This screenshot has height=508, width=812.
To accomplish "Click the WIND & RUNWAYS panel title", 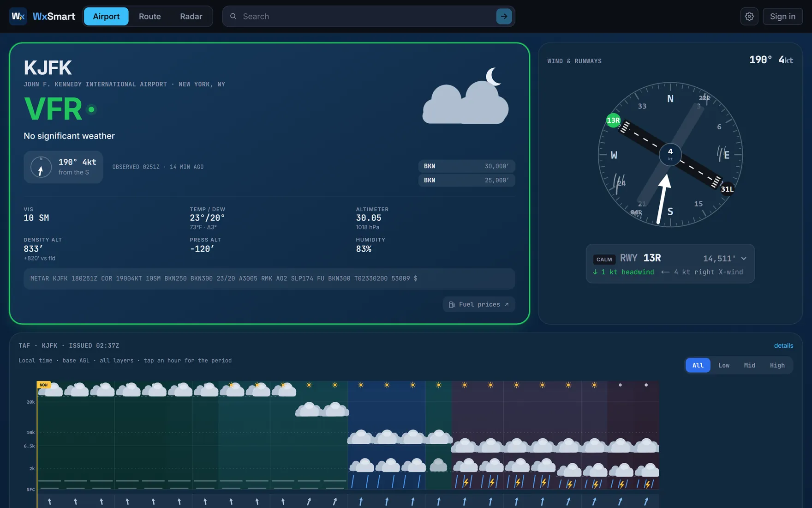I will point(574,61).
